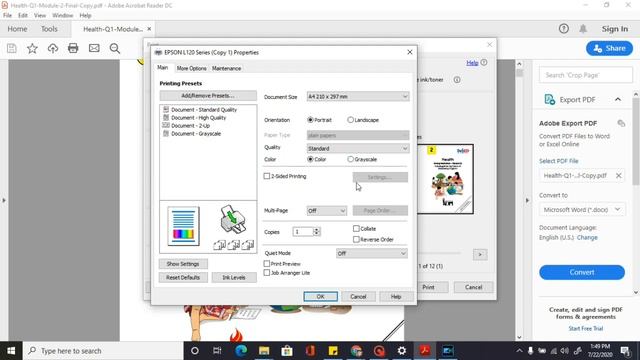Click the Export PDF tool icon
Viewport: 640px width, 360px height.
[x=550, y=100]
